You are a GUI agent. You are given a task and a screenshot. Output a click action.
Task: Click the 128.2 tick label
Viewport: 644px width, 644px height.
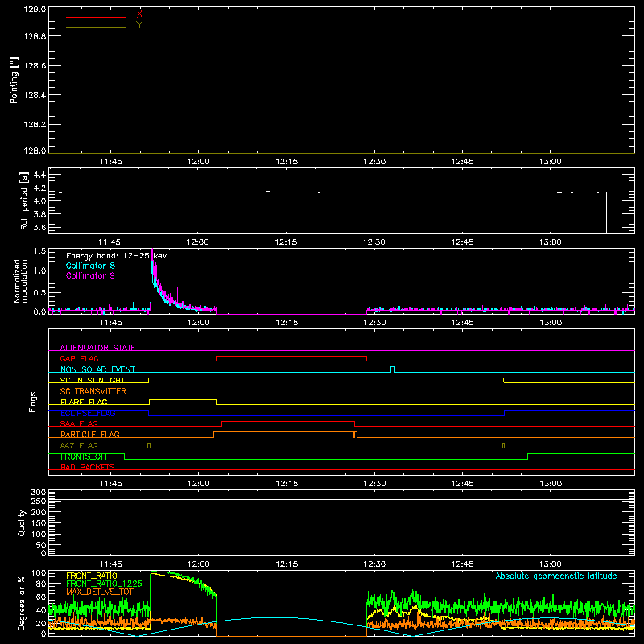coord(35,125)
